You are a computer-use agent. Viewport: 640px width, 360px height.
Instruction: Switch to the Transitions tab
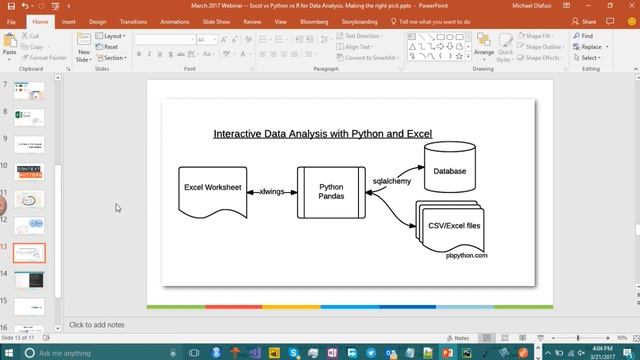[x=133, y=22]
